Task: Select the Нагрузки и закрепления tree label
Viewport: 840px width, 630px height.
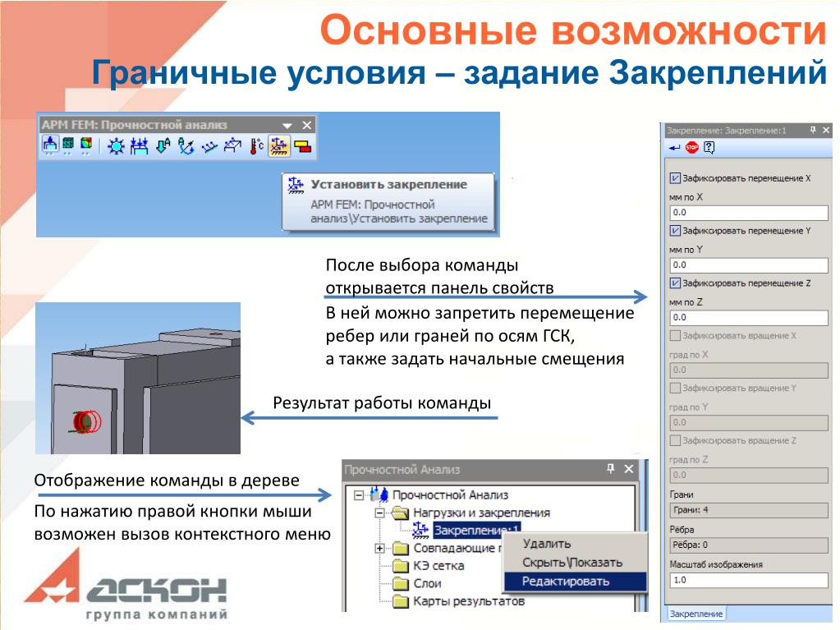Action: pos(481,513)
